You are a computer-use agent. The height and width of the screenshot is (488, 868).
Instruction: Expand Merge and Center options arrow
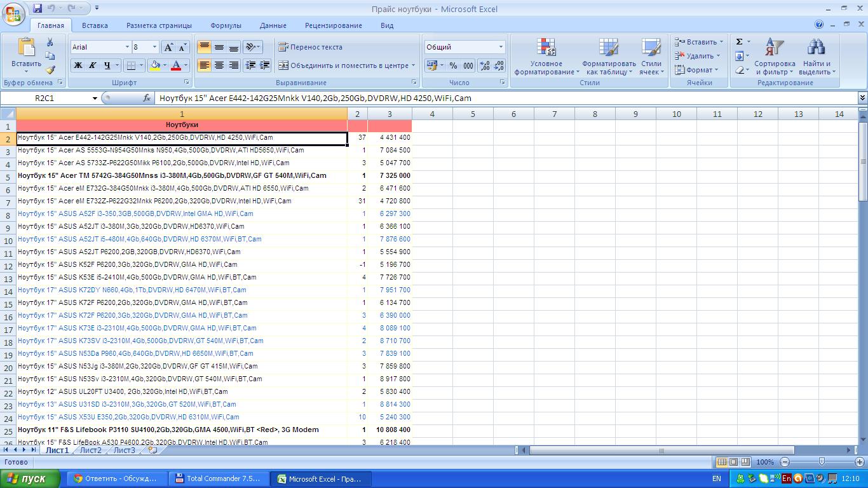413,65
